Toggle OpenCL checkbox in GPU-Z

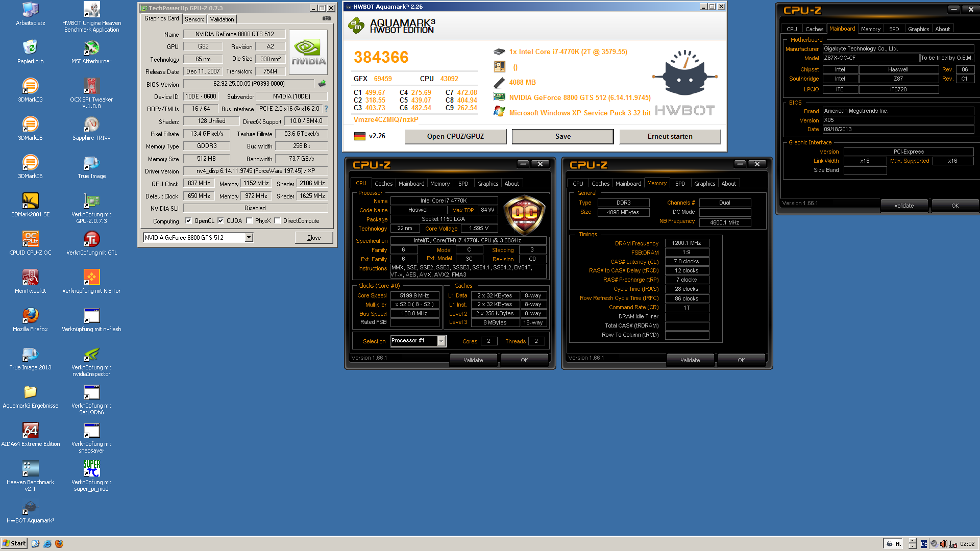[x=188, y=221]
